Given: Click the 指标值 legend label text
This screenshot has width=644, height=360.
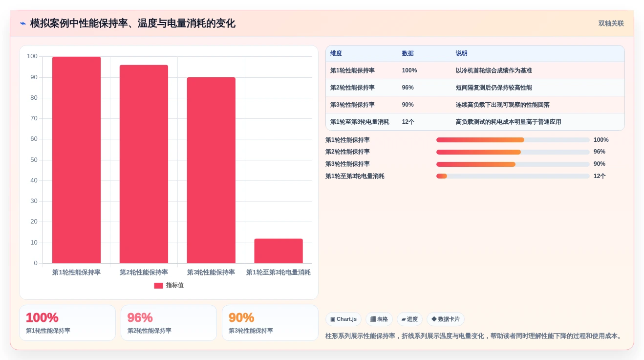Looking at the screenshot, I should coord(175,286).
